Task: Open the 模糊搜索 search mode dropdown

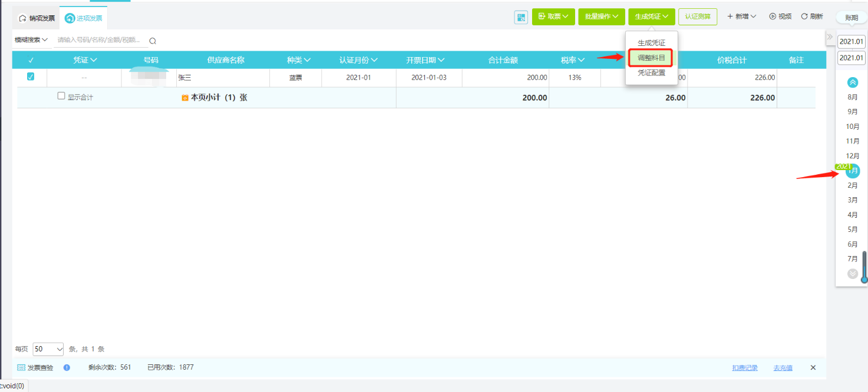Action: coord(30,40)
